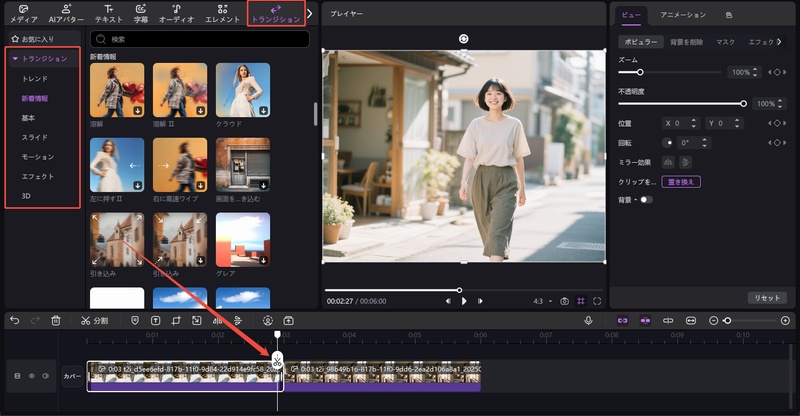Adjust opacity 100% percentage stepper
Screen dimensions: 800x416
[x=780, y=104]
